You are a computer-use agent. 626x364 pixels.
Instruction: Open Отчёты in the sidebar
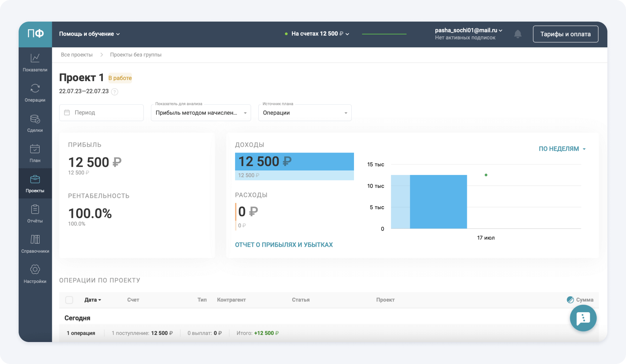pos(35,214)
